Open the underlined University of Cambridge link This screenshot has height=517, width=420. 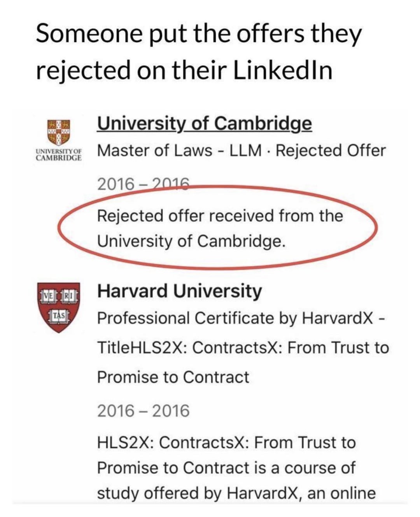[204, 124]
